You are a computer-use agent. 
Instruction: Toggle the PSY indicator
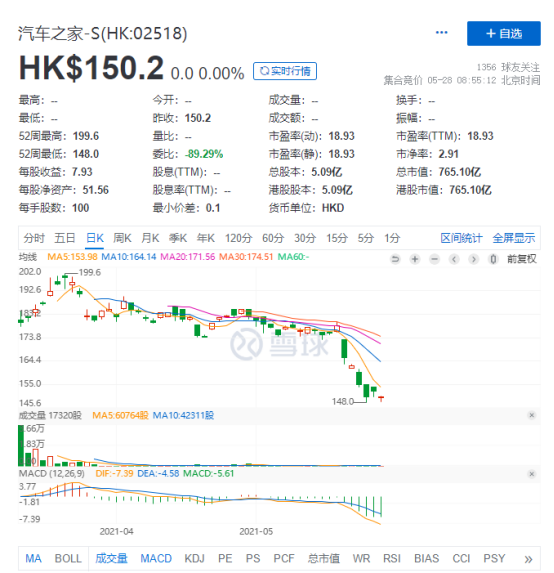click(x=494, y=558)
